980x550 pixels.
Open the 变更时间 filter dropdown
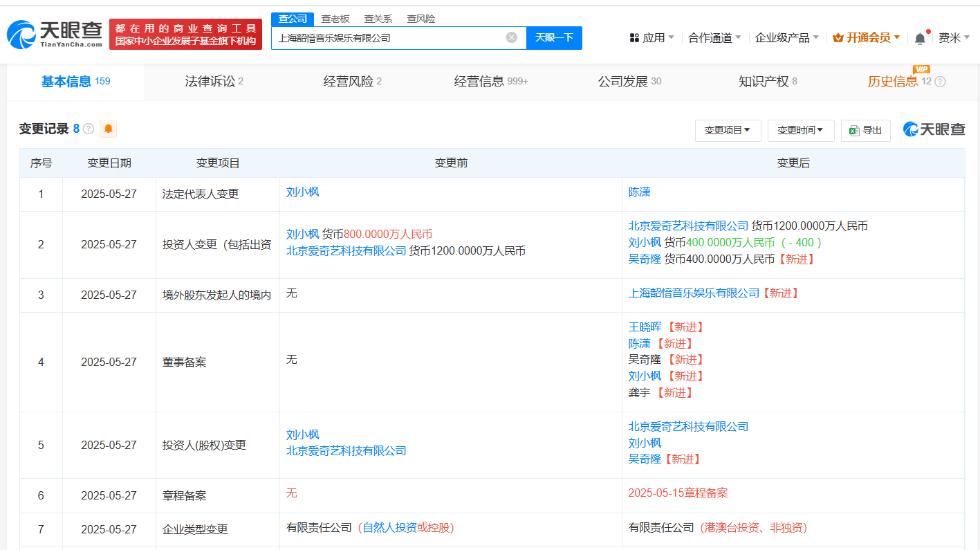(x=801, y=130)
